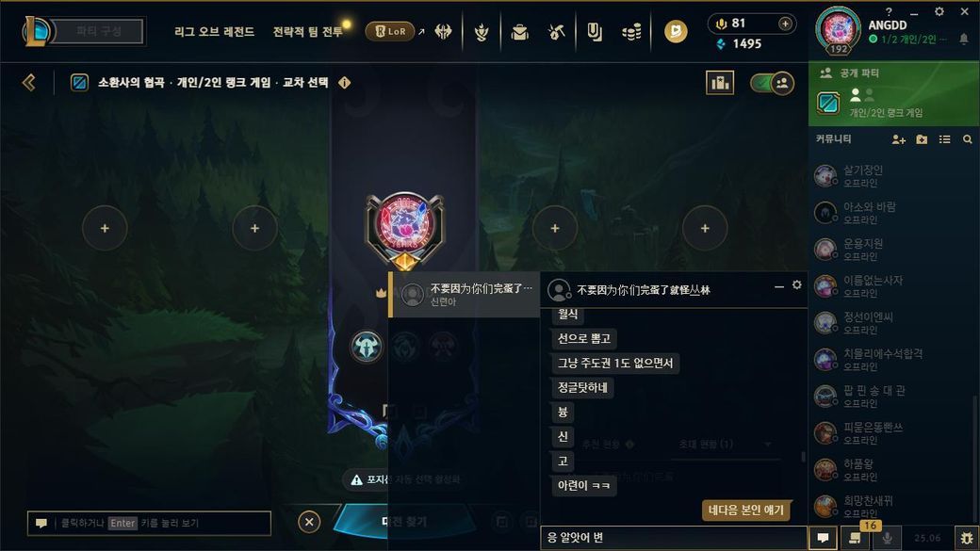Minimize the chat conversation window
This screenshot has width=980, height=551.
point(778,286)
